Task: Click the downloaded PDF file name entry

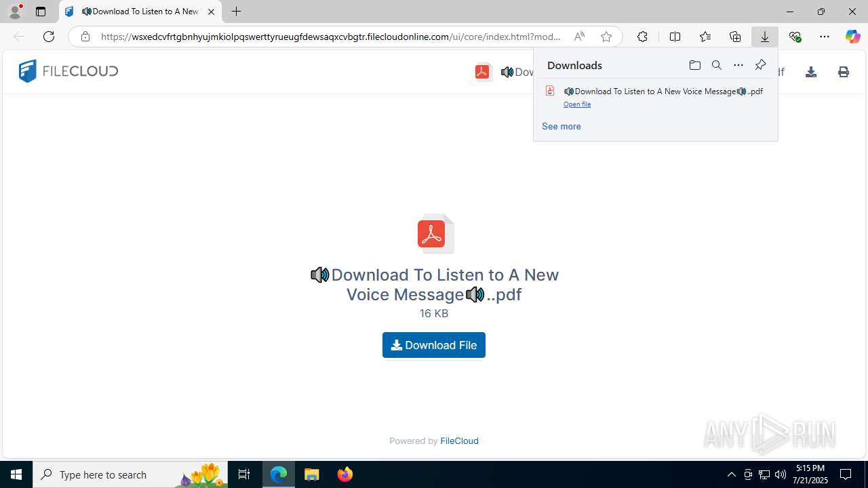Action: point(663,91)
